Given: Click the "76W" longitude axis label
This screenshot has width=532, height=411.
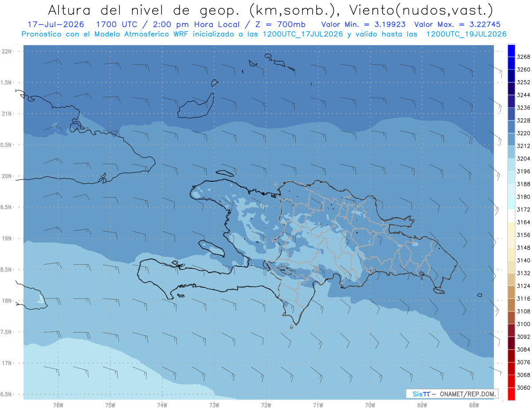Looking at the screenshot, I should [58, 405].
